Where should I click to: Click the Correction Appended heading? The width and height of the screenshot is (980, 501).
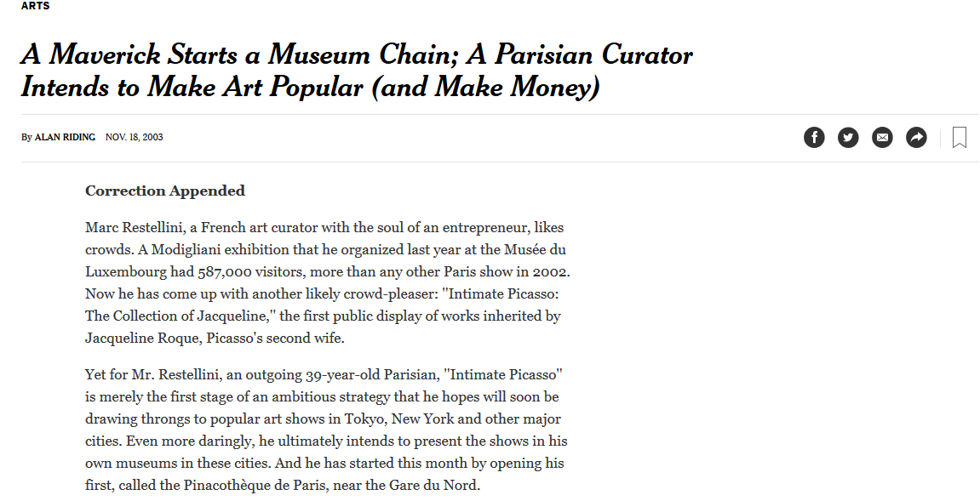[165, 191]
